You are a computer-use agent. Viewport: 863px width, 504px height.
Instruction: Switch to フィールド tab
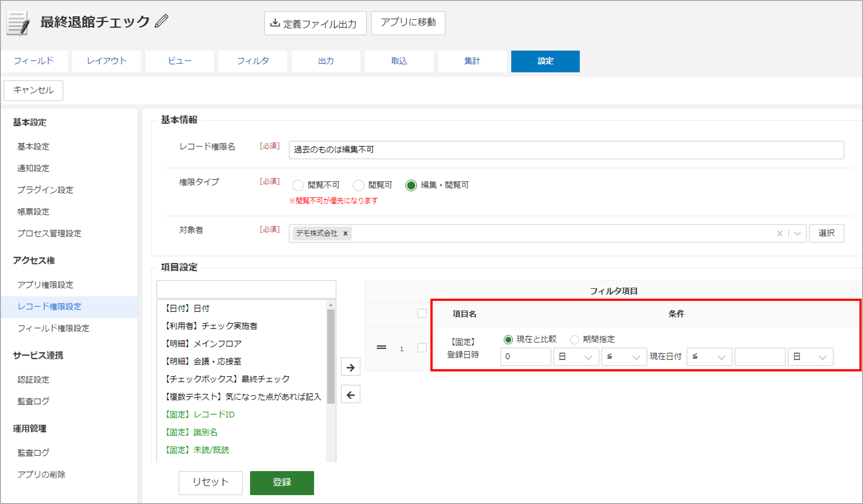[x=34, y=61]
